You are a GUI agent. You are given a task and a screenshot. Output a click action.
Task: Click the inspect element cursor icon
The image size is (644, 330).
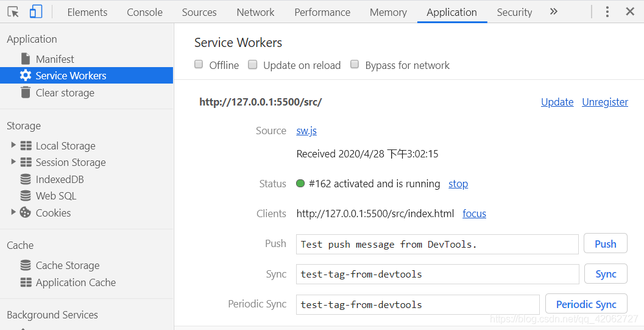click(13, 12)
